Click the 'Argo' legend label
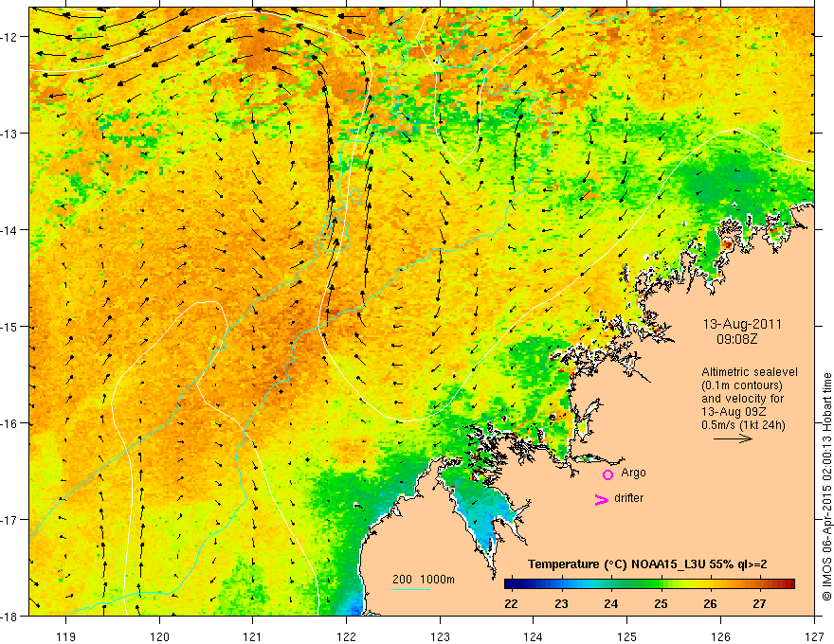 pos(633,473)
